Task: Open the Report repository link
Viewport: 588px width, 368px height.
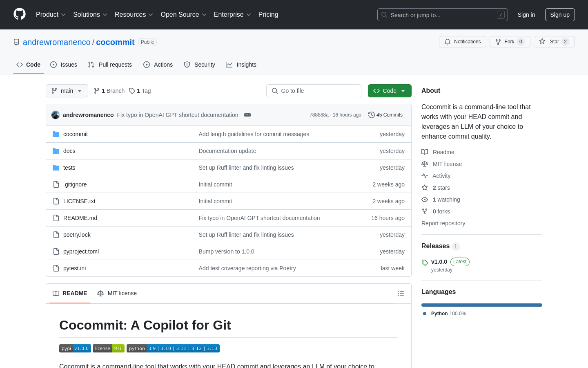Action: click(443, 223)
